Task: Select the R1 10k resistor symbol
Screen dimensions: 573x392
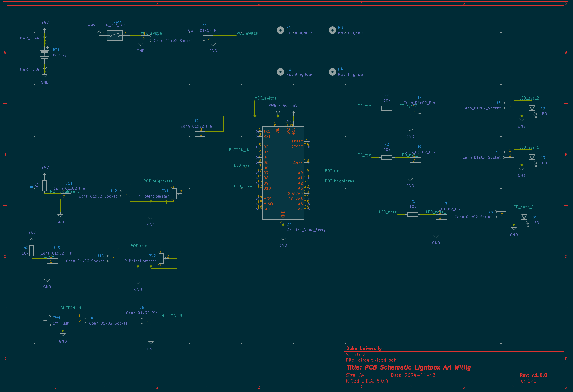Action: coord(413,214)
